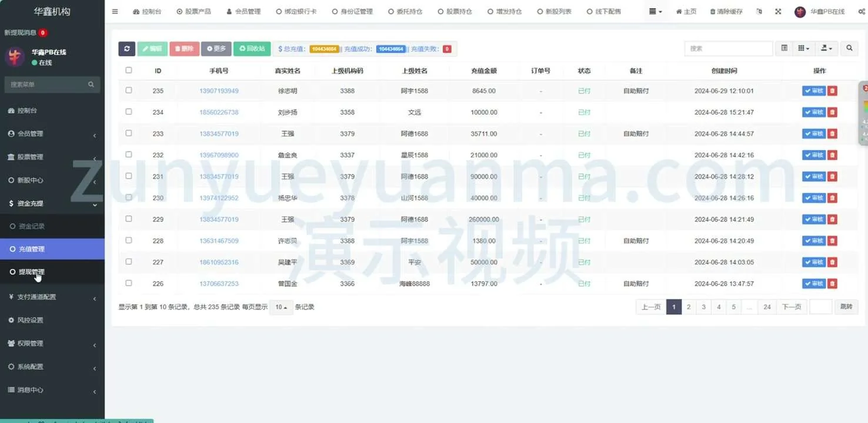Viewport: 868px width, 423px height.
Task: Switch to the 会员管理 top tab
Action: click(x=243, y=12)
